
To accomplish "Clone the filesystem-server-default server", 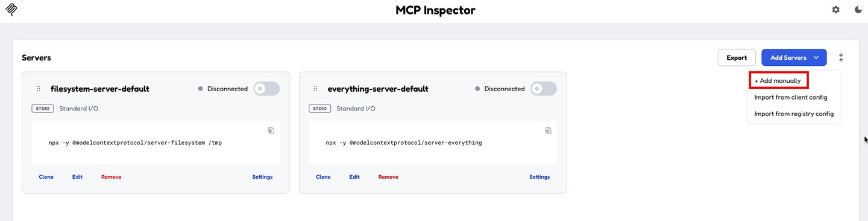I will click(x=46, y=177).
